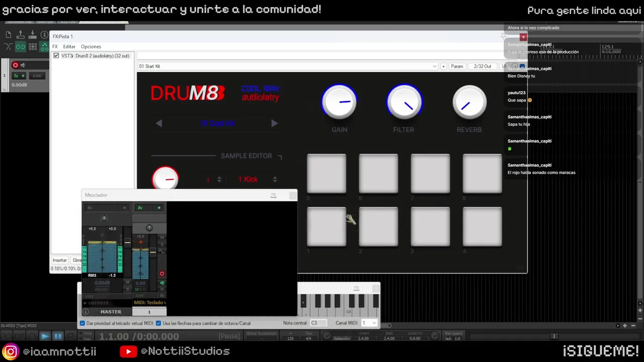This screenshot has height=362, width=644.
Task: Click drum pad 8
Action: (x=482, y=173)
